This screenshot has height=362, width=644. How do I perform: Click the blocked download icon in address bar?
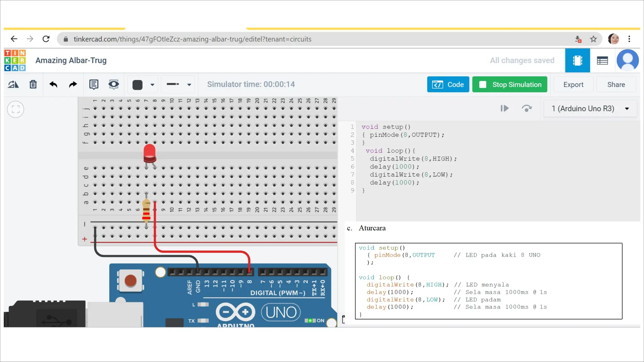(578, 39)
